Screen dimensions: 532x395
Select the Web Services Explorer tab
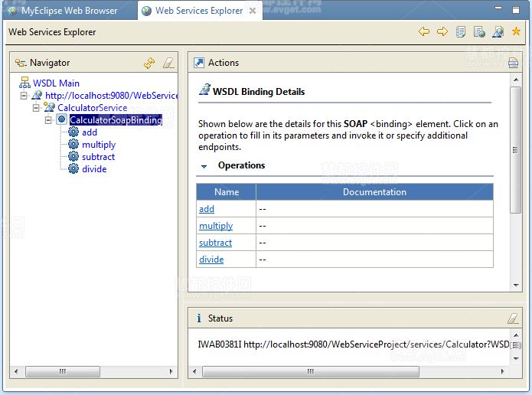199,11
